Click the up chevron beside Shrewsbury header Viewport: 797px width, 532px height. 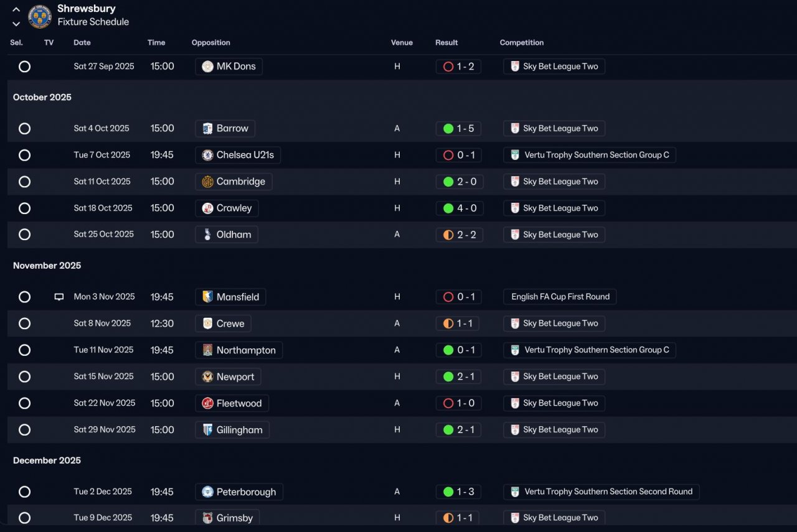point(16,10)
